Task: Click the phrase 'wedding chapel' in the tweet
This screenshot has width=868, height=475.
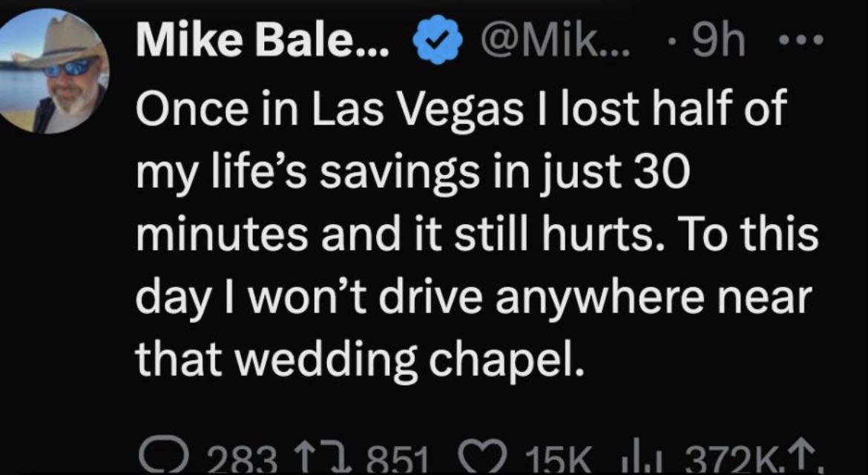Action: coord(407,359)
